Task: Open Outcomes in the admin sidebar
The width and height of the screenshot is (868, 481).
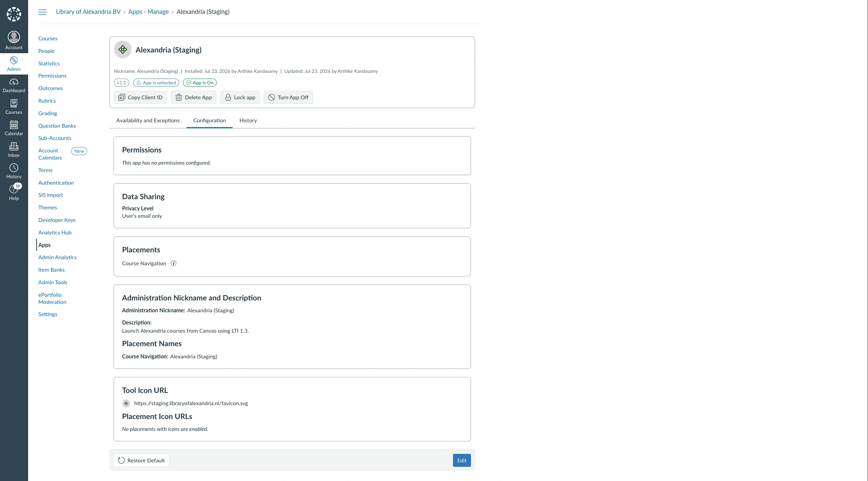Action: click(x=51, y=88)
